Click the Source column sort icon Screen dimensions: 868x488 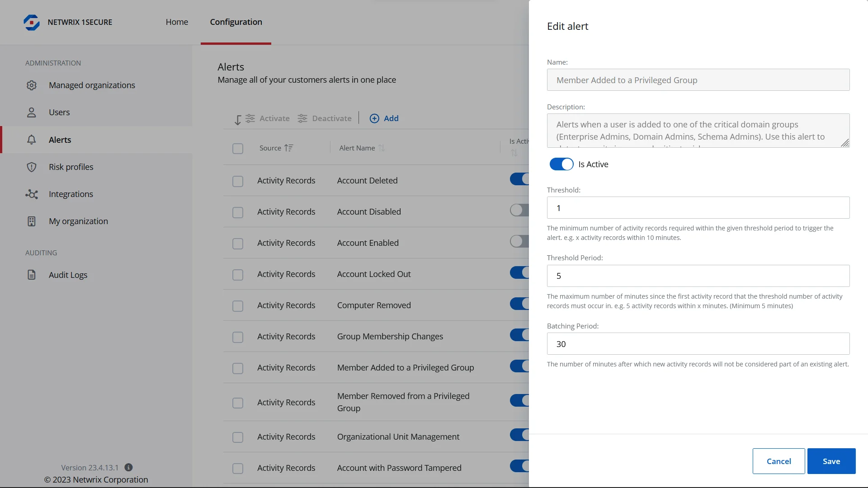point(288,148)
